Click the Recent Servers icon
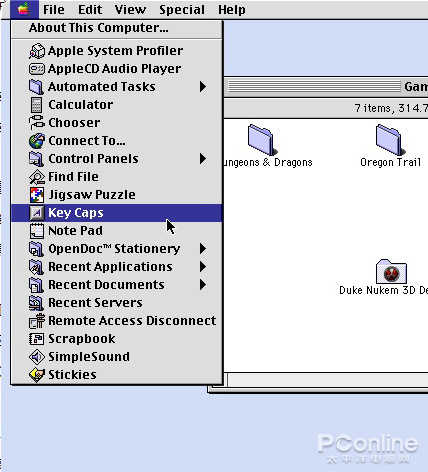The height and width of the screenshot is (472, 428). [x=36, y=303]
